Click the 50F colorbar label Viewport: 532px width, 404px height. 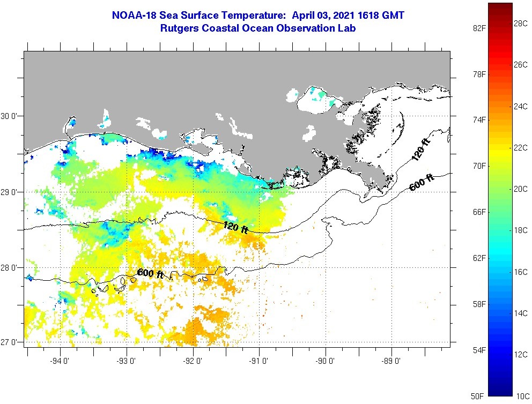pos(477,396)
